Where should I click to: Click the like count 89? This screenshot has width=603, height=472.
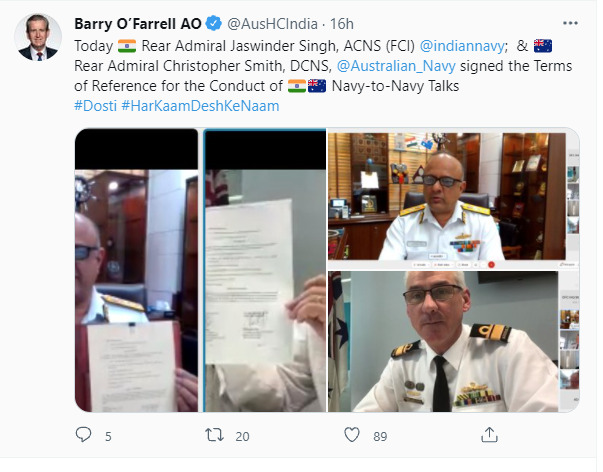click(x=380, y=436)
